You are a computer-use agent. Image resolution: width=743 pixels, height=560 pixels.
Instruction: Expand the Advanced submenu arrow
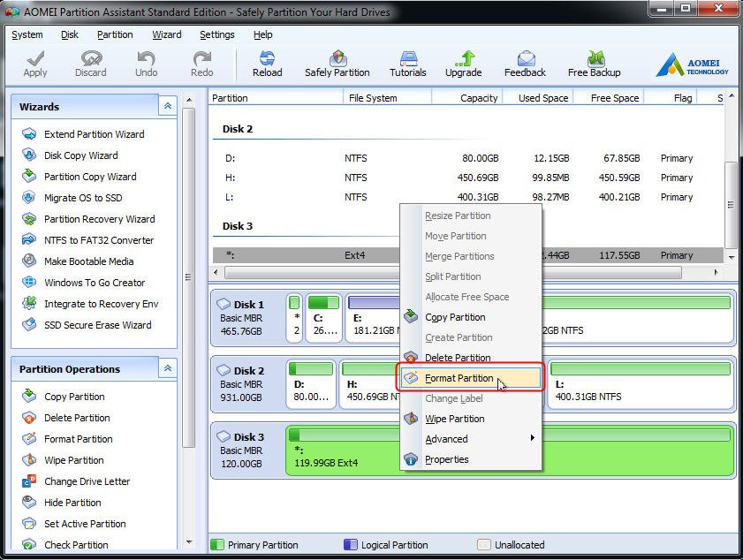(x=532, y=438)
